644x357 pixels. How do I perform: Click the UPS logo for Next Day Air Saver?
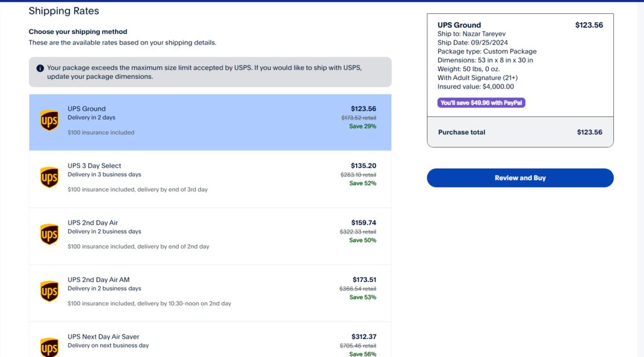pos(49,347)
